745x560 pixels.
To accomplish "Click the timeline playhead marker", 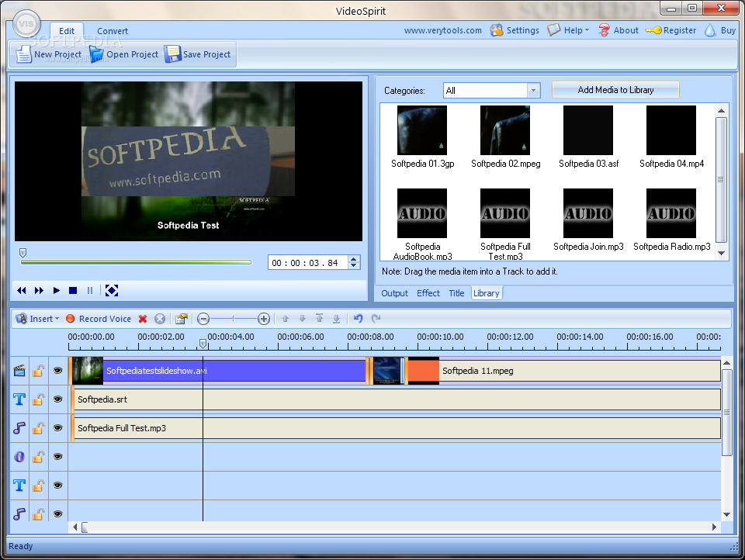I will (203, 344).
